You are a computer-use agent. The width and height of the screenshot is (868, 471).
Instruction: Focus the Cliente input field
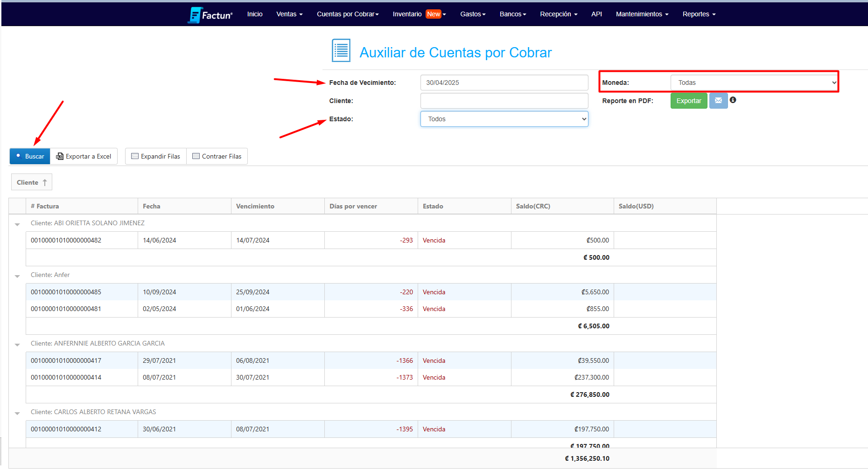(x=504, y=101)
